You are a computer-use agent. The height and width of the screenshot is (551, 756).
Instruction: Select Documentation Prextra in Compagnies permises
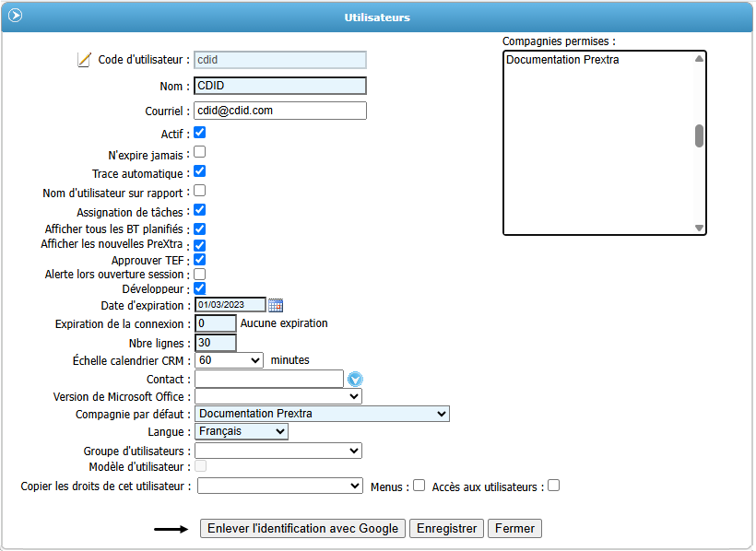point(562,60)
